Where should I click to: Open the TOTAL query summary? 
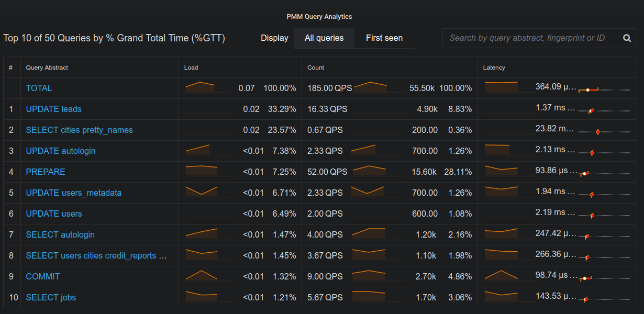point(39,88)
